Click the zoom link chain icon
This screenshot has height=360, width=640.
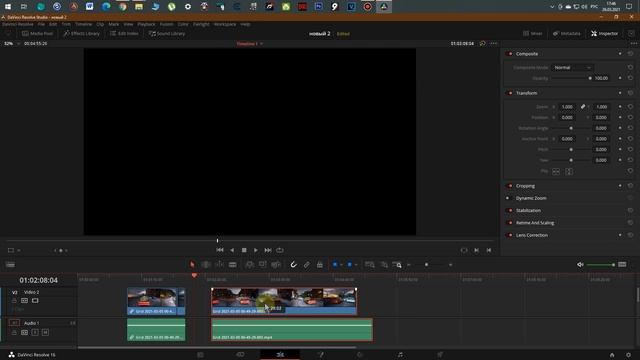coord(583,107)
